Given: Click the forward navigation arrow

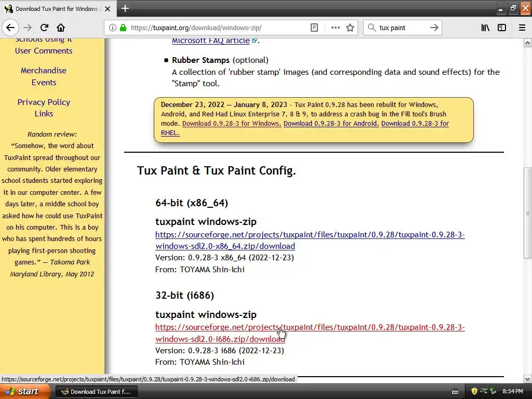Looking at the screenshot, I should click(28, 28).
